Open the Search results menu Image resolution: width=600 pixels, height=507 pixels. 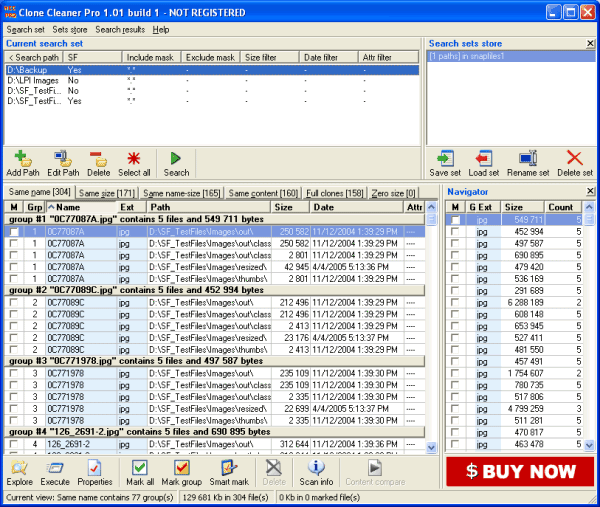[x=121, y=30]
